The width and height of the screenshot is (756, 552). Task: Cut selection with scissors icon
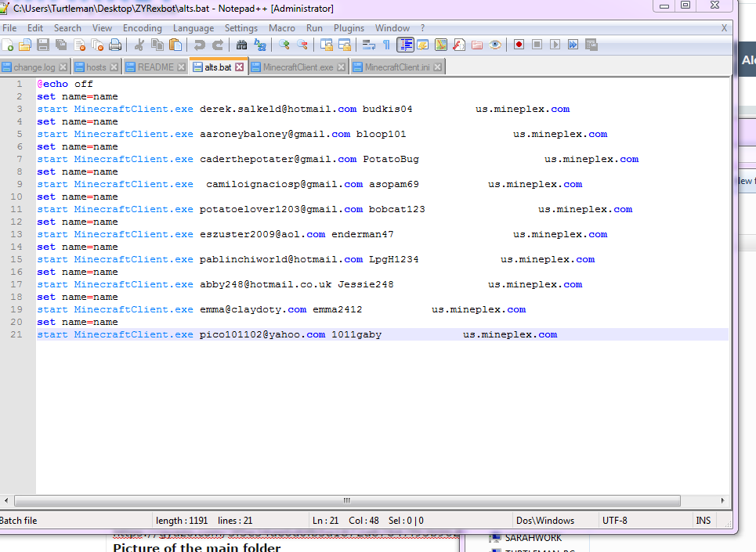139,45
